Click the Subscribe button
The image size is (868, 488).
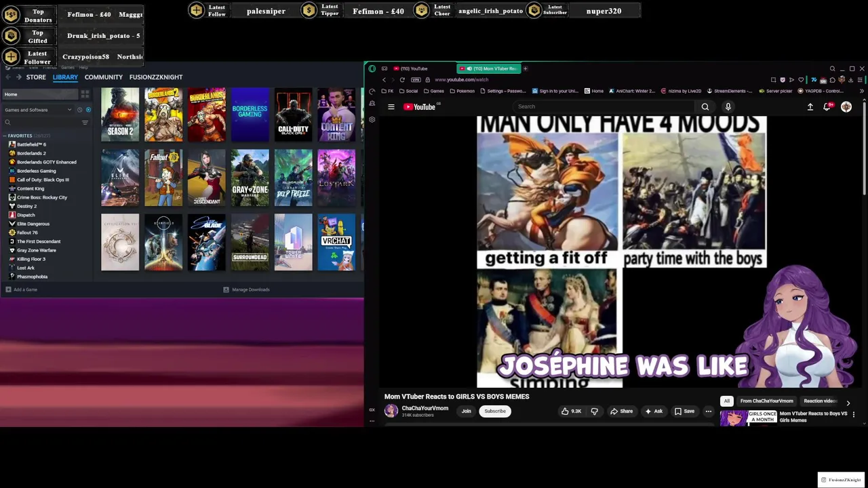coord(495,411)
